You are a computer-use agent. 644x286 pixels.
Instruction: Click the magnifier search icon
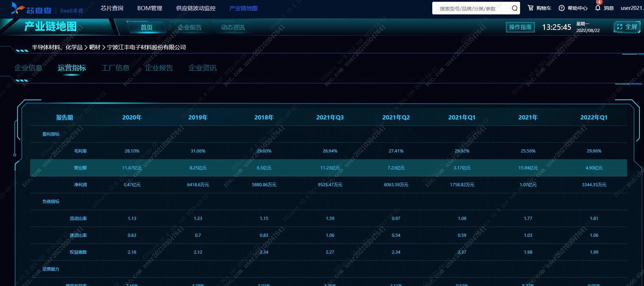514,8
